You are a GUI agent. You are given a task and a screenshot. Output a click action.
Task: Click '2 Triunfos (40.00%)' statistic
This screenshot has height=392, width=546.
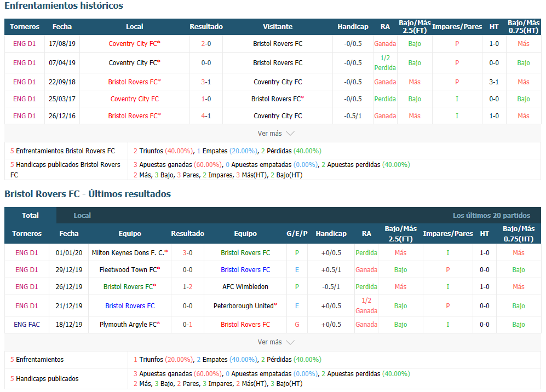point(163,151)
